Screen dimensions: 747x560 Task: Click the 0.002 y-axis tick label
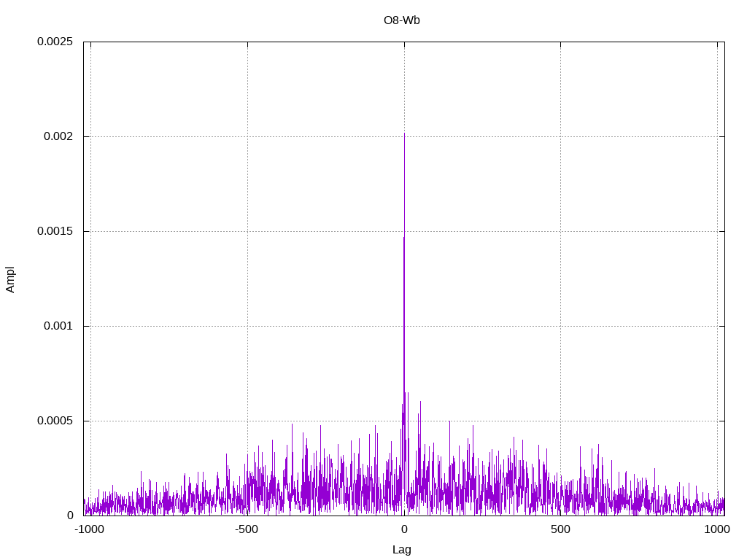[58, 136]
